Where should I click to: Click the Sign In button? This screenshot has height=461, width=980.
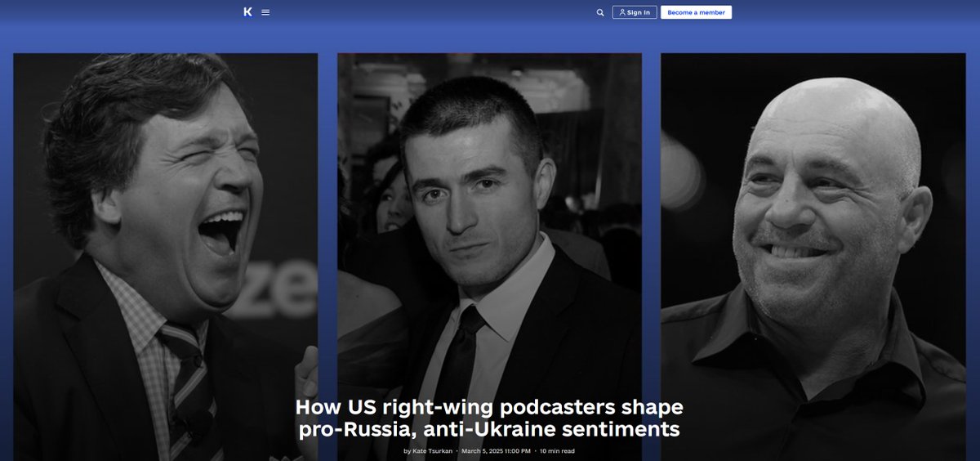(x=635, y=12)
